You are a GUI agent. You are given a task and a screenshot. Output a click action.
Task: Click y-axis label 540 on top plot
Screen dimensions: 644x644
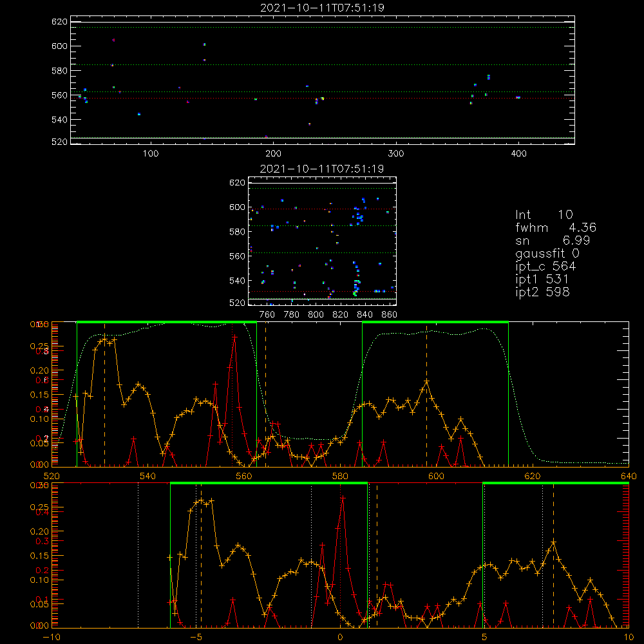click(x=59, y=120)
